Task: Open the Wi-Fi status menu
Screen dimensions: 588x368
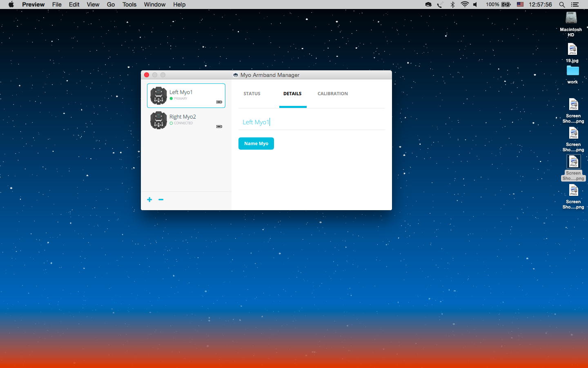Action: (x=465, y=4)
